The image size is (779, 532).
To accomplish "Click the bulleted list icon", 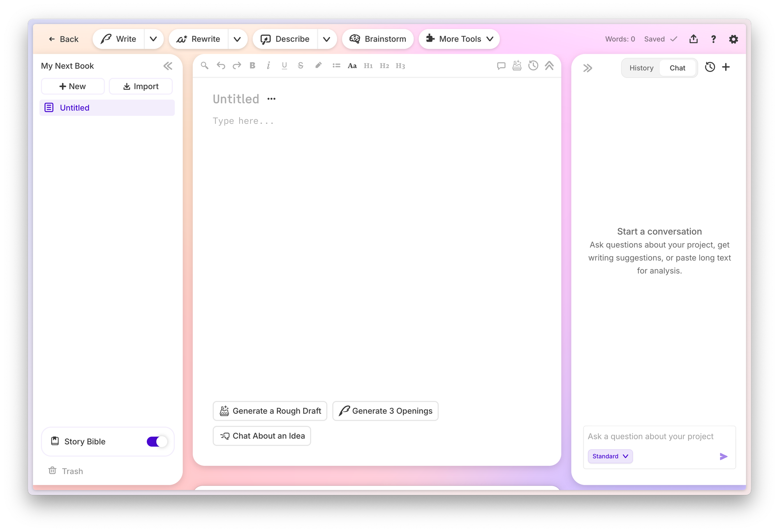I will click(336, 65).
